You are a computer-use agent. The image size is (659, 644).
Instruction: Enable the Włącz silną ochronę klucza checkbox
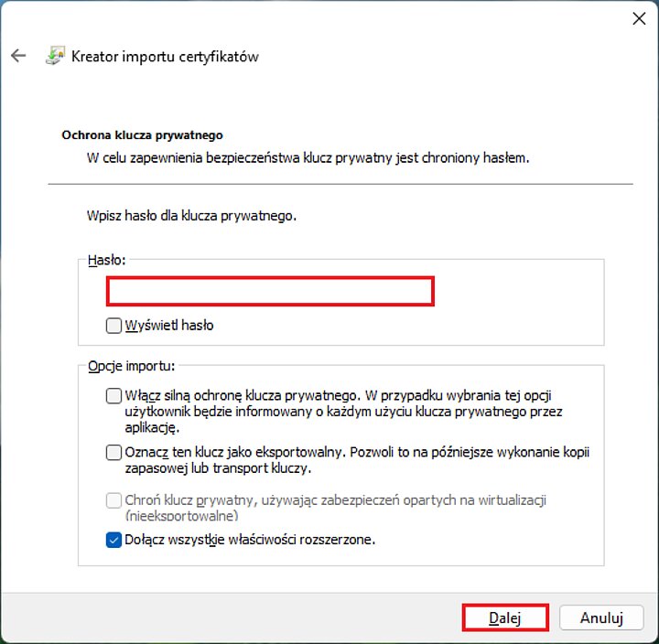113,396
